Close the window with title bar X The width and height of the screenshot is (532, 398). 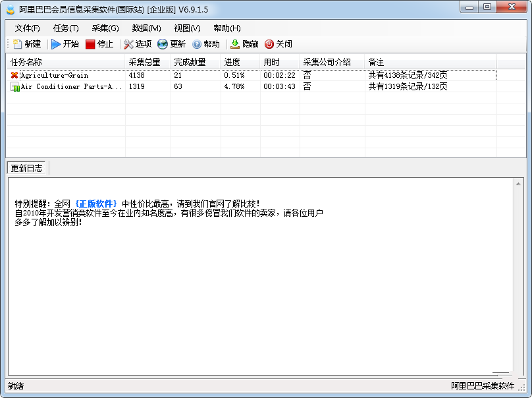(512, 7)
